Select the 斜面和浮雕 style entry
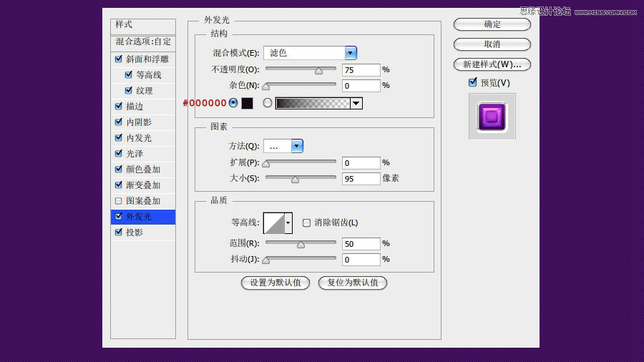Viewport: 644px width, 362px height. click(147, 59)
